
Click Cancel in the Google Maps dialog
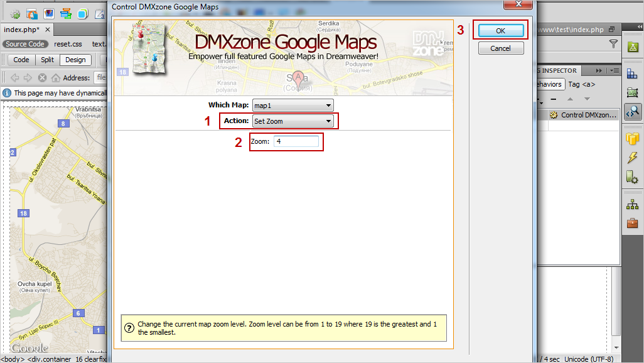click(501, 48)
